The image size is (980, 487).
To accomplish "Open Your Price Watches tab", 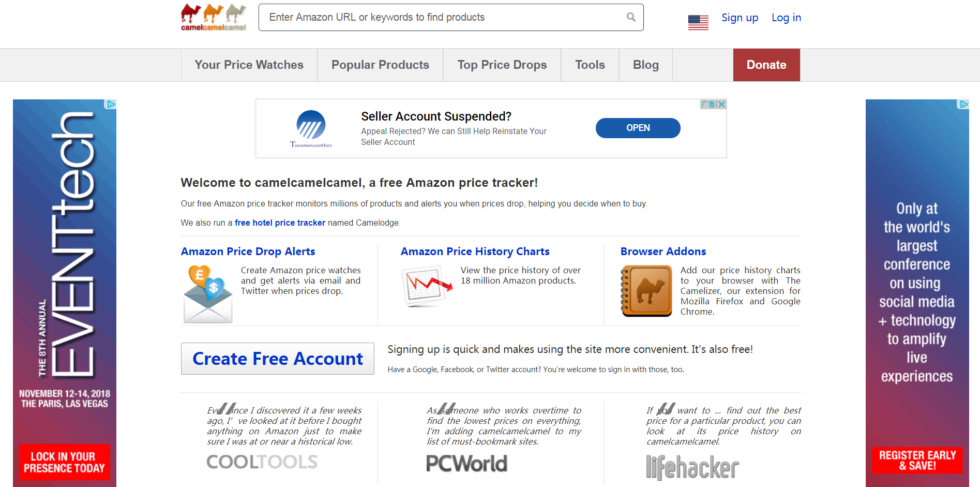I will point(249,65).
